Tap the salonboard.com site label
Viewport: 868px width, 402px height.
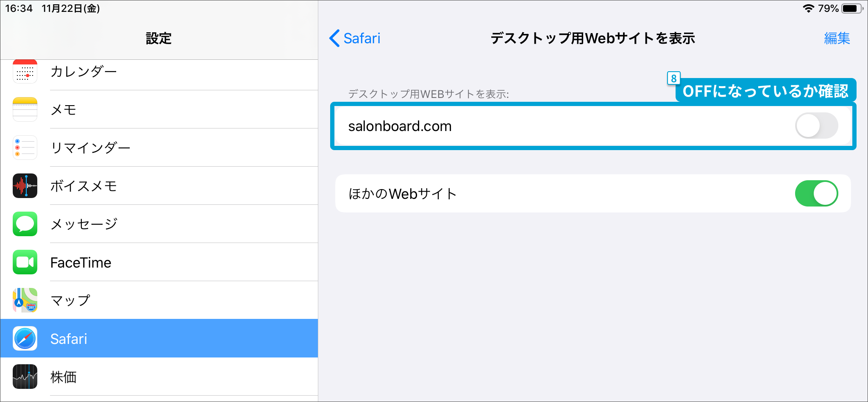400,126
